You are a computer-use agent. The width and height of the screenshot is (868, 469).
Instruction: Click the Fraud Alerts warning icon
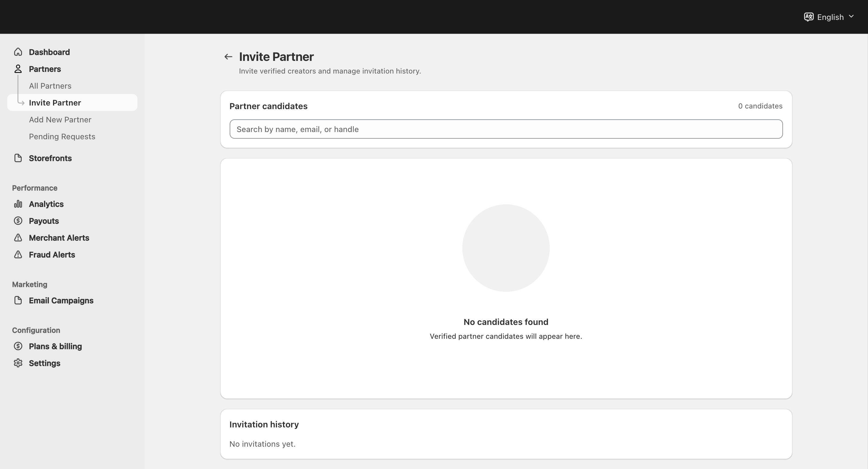point(18,254)
